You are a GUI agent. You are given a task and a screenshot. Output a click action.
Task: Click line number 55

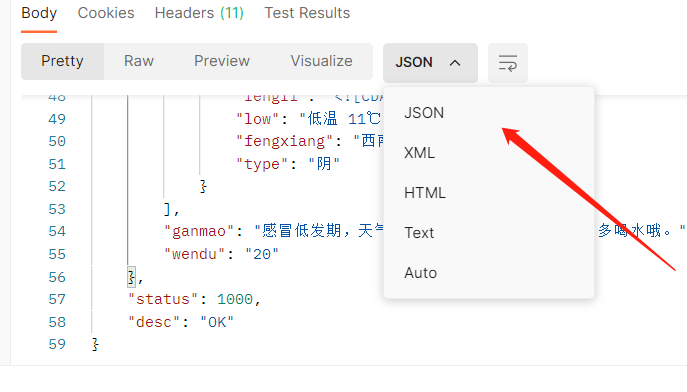point(57,254)
